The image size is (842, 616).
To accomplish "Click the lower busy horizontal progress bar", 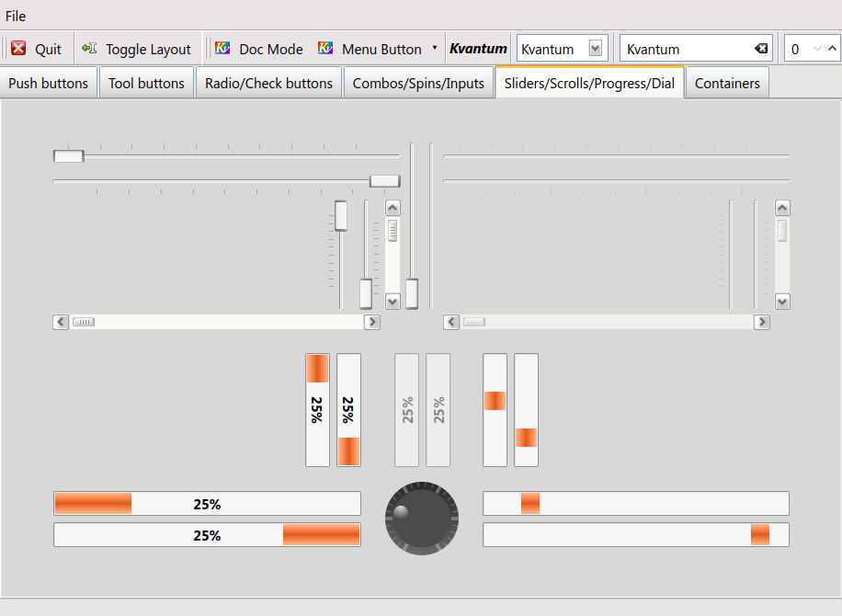I will click(636, 535).
